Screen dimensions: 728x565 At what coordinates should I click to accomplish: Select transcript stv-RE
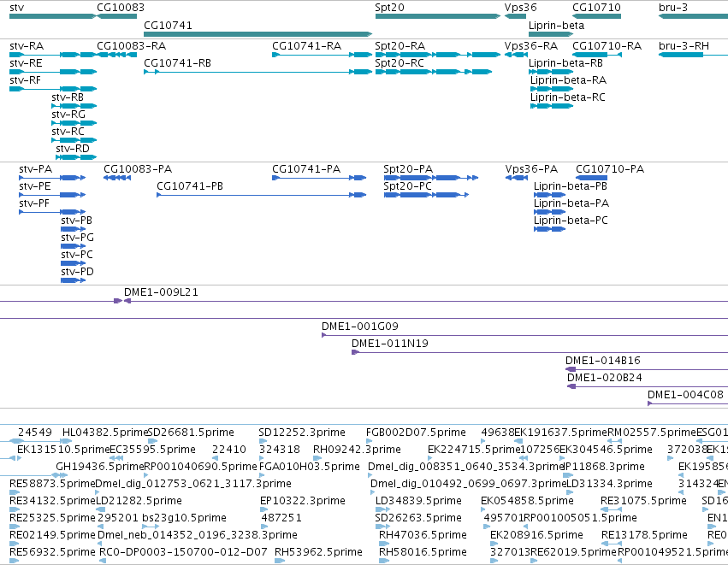click(x=53, y=72)
